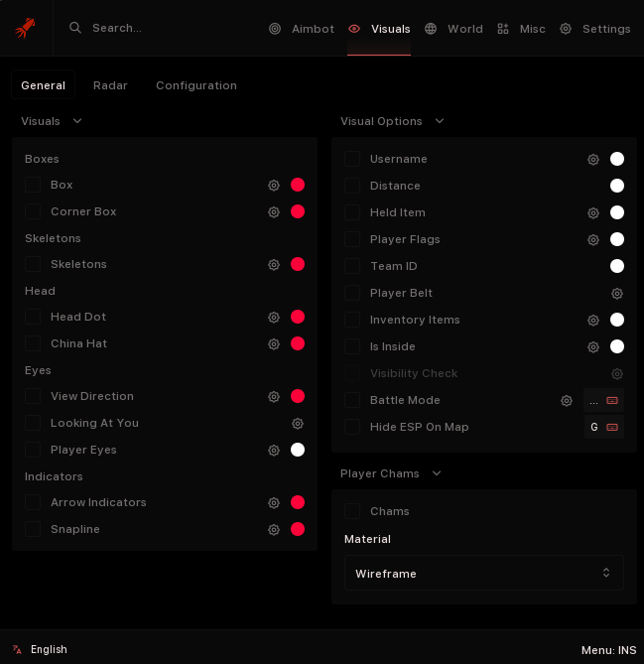Viewport: 644px width, 664px height.
Task: Set the Battle Mode keybind
Action: tap(603, 400)
